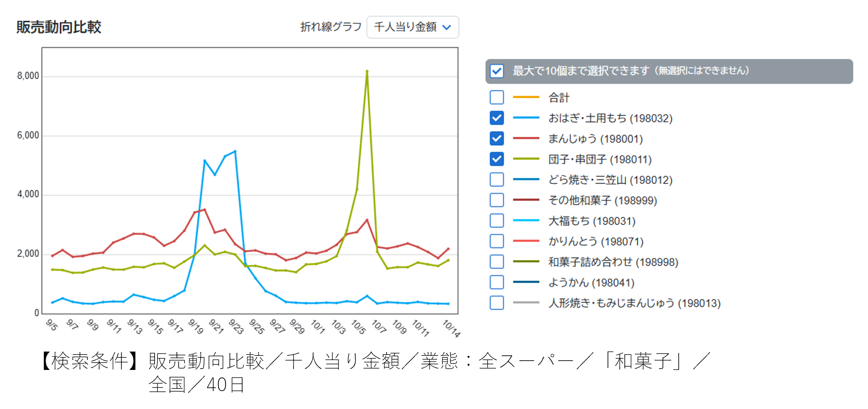
Task: Enable the 合計 checkbox
Action: tap(496, 97)
